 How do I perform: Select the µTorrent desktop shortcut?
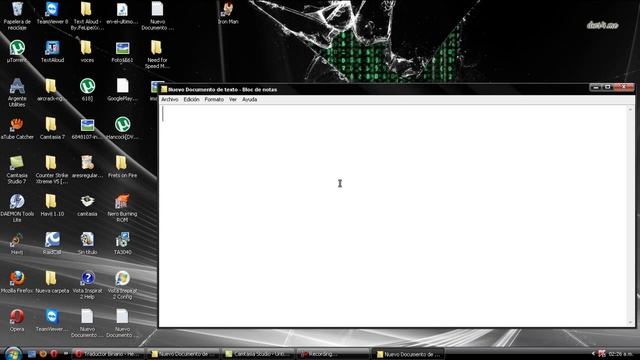tap(17, 51)
